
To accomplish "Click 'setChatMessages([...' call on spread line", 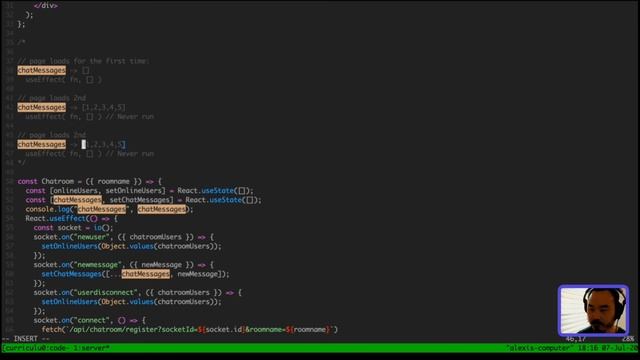I will coord(81,274).
